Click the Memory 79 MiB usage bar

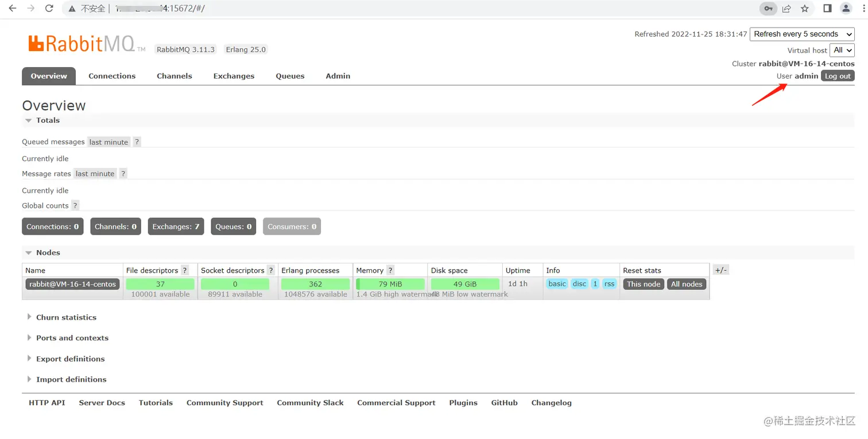tap(390, 284)
